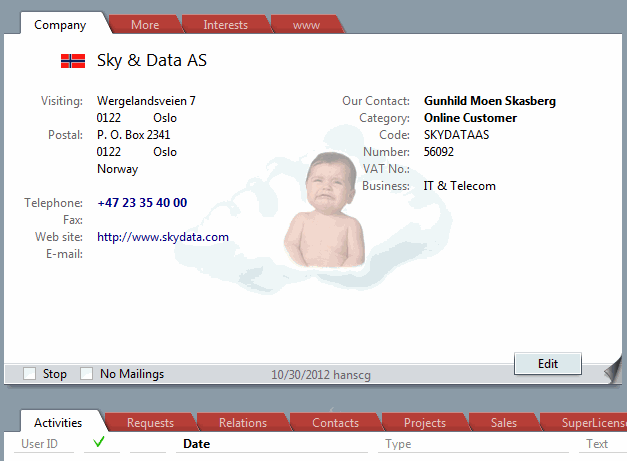Open the skydata.com website link

163,237
